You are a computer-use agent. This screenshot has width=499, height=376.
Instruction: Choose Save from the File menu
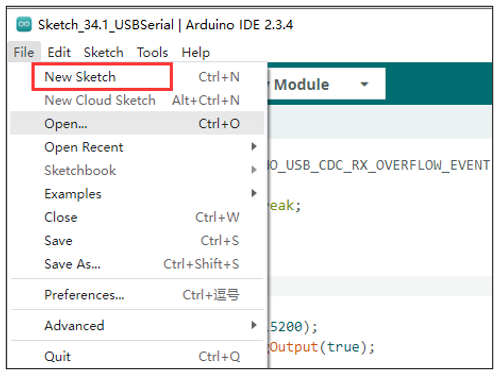coord(137,241)
